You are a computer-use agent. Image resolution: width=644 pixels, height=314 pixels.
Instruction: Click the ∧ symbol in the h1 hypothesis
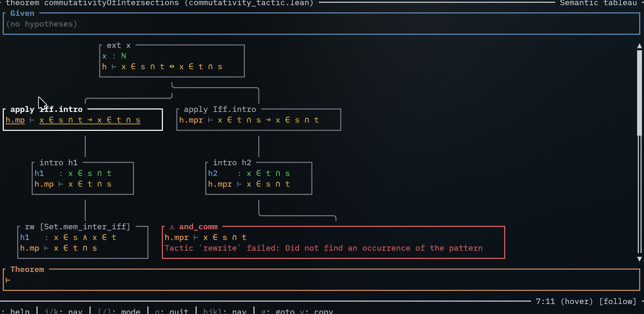[x=85, y=238]
